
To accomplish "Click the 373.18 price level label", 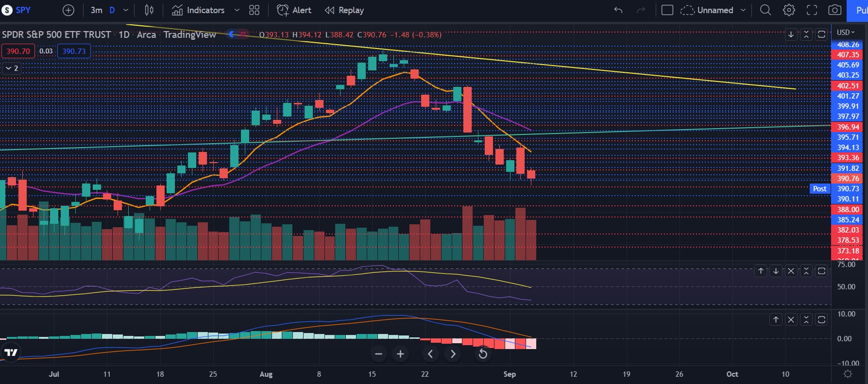I will coord(848,250).
